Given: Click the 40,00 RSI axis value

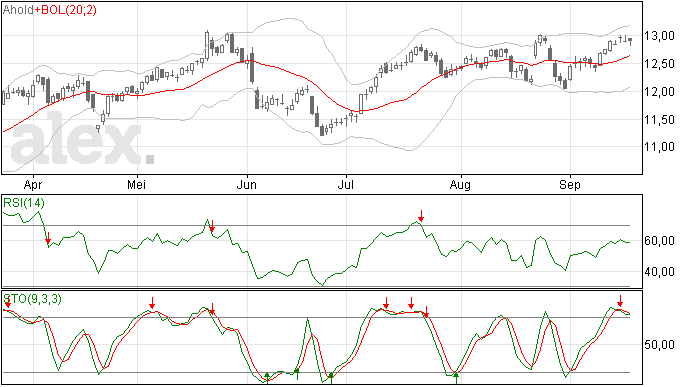Looking at the screenshot, I should 659,272.
